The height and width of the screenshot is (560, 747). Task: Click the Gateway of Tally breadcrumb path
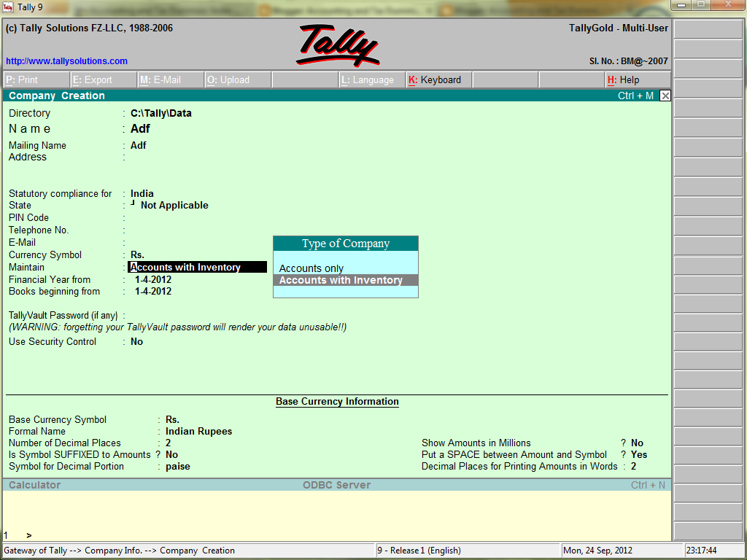pos(119,551)
